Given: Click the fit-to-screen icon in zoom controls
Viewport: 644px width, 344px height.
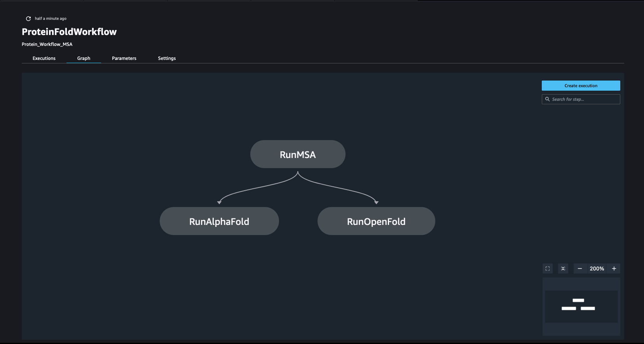Looking at the screenshot, I should 548,269.
